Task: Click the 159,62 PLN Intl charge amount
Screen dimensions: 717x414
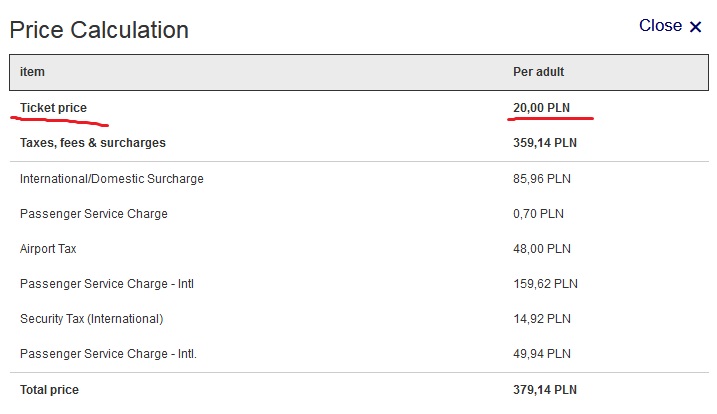Action: 545,284
